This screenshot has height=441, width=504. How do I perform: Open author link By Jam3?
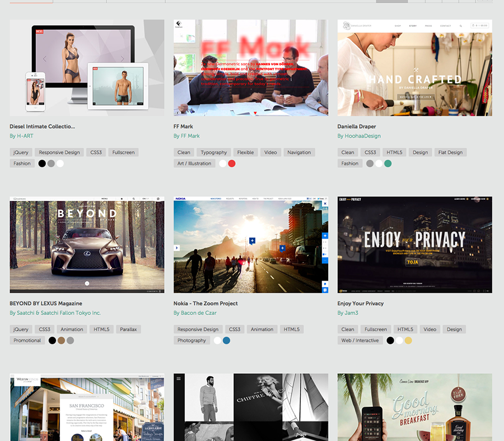[x=348, y=313]
